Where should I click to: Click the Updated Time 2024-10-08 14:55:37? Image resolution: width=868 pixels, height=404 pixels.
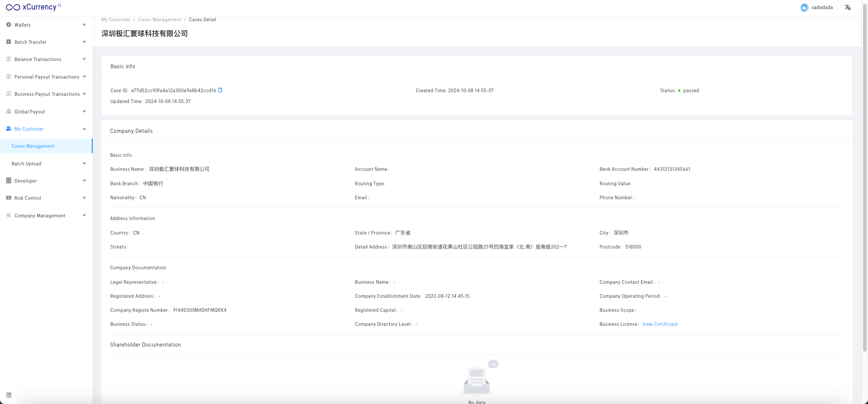[x=168, y=102]
